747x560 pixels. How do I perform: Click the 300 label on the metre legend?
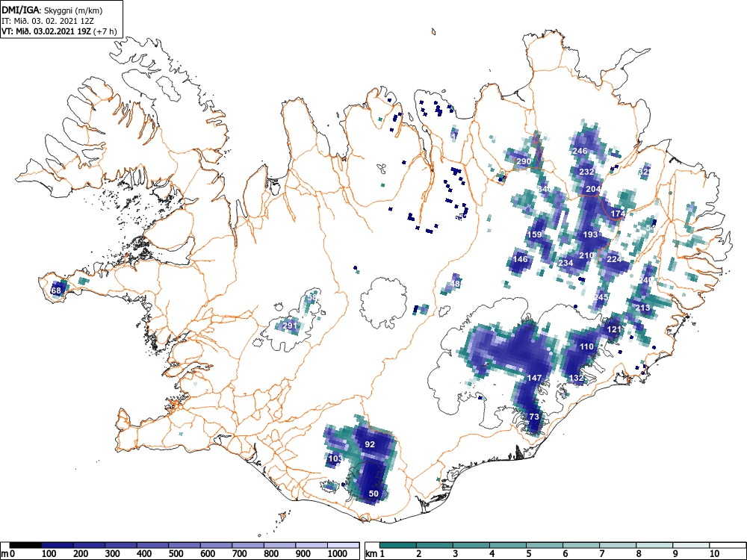(113, 554)
